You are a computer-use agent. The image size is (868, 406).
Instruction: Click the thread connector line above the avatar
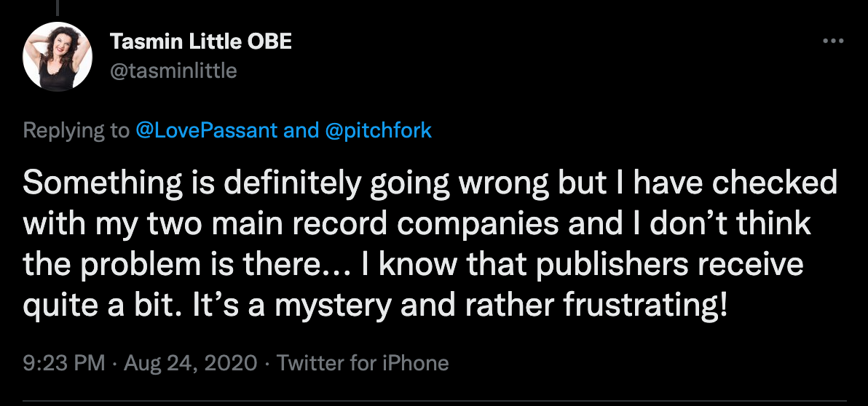coord(57,8)
